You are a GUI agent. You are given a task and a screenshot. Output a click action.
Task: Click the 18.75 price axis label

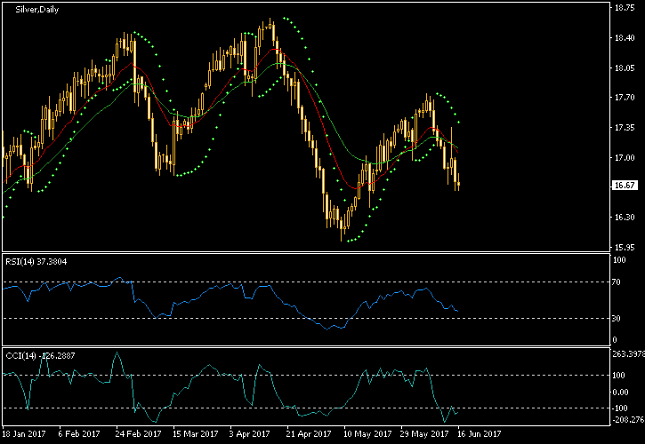point(624,7)
